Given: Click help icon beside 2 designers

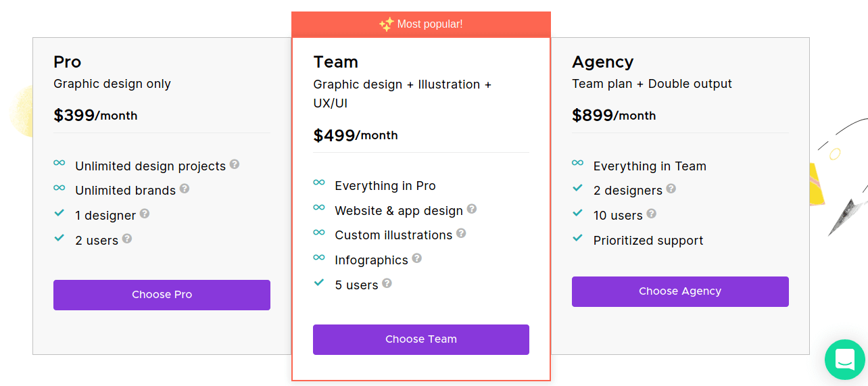Looking at the screenshot, I should point(671,189).
